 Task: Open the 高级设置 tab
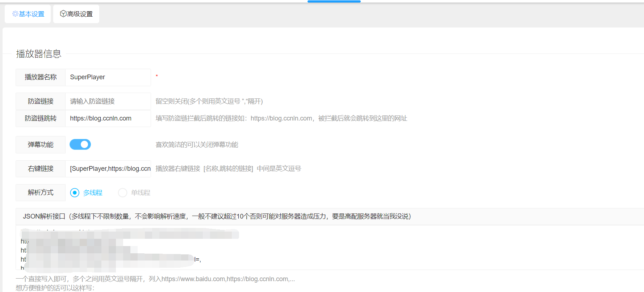tap(76, 14)
